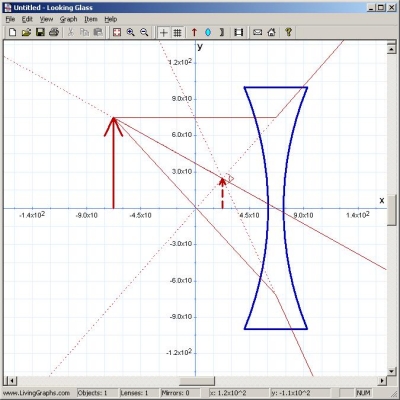This screenshot has width=400, height=400.
Task: Click the horizontal scrollbar thumb
Action: [197, 381]
